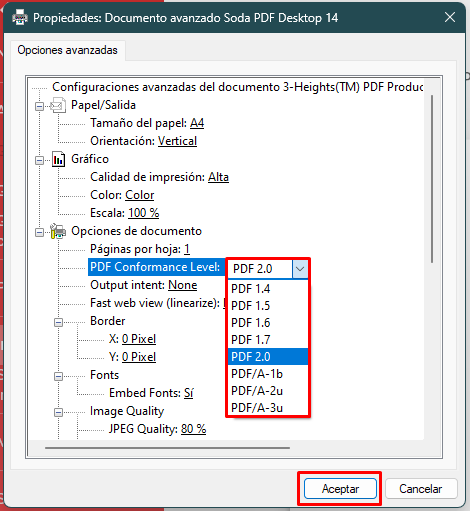Click the A4 paper size link
470x511 pixels.
[197, 123]
